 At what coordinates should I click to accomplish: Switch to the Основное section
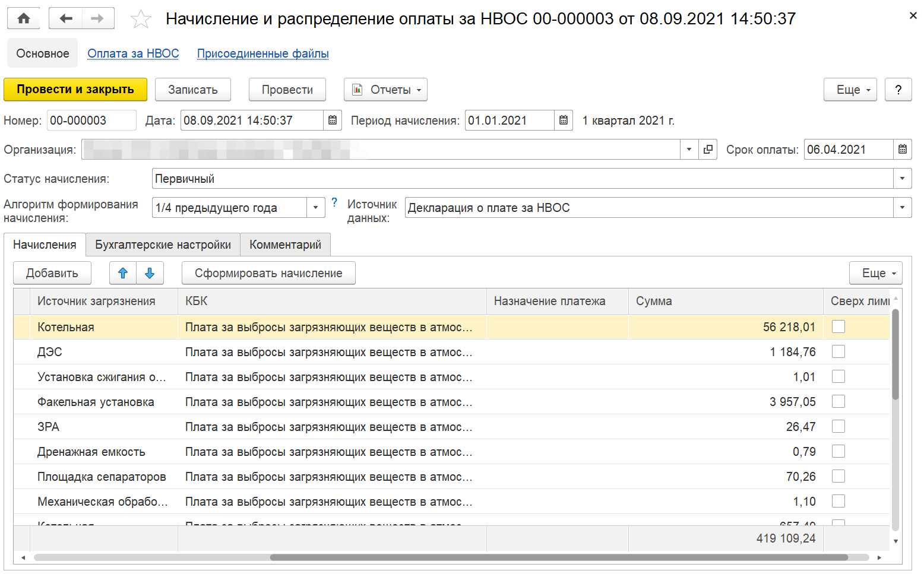tap(42, 53)
